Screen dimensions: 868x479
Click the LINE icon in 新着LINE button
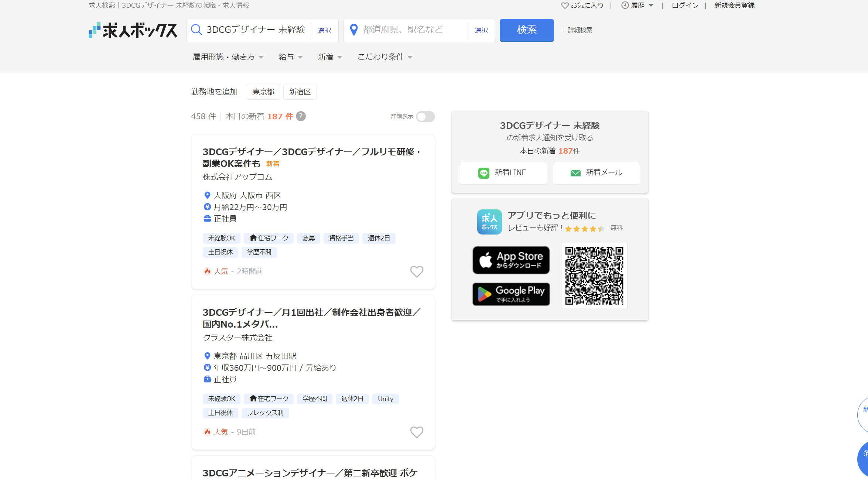pyautogui.click(x=484, y=173)
